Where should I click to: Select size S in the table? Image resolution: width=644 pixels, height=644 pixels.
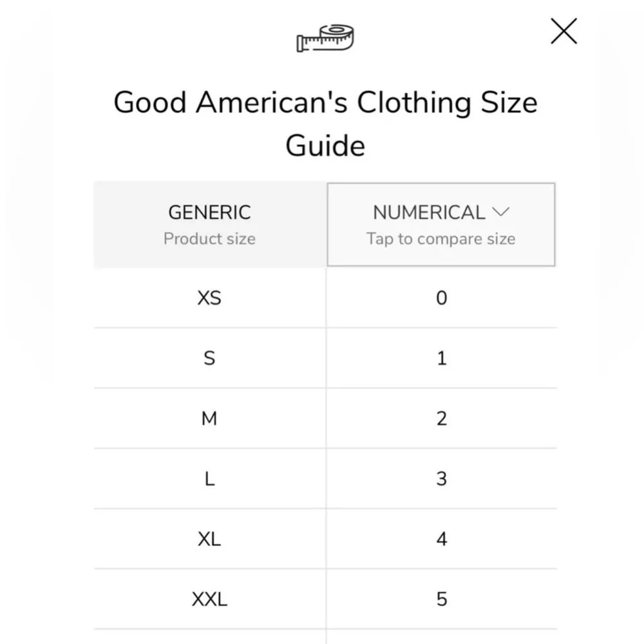tap(209, 358)
